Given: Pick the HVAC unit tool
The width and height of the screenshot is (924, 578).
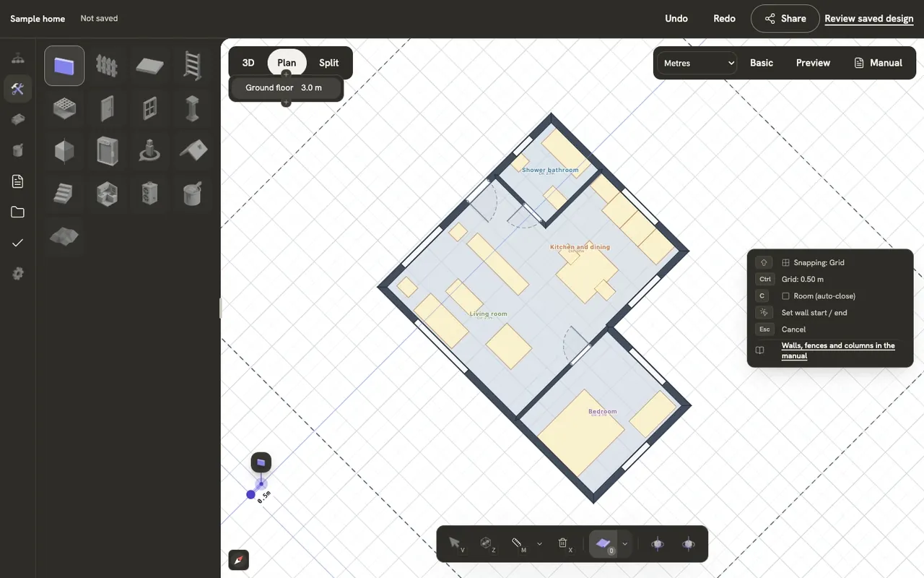Looking at the screenshot, I should click(x=149, y=194).
